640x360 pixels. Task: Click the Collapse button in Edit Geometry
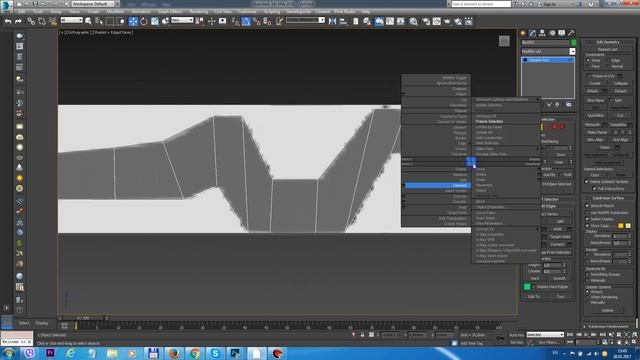(620, 83)
